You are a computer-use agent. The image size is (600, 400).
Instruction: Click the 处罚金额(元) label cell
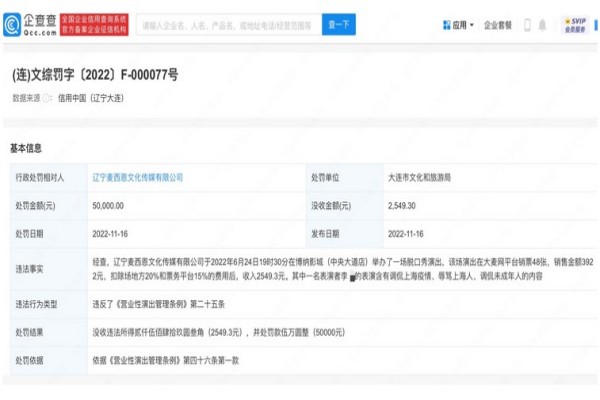[49, 206]
